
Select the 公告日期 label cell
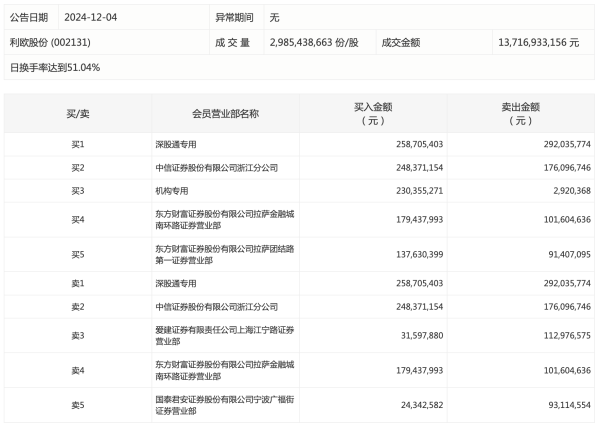point(29,17)
